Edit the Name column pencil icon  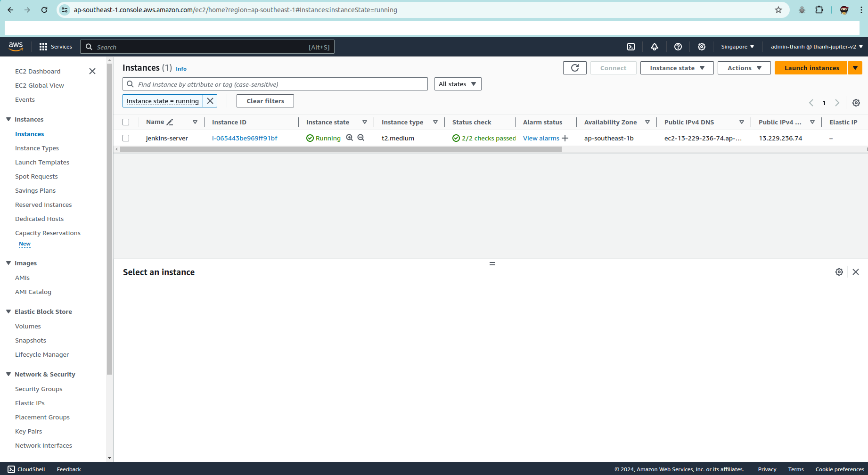(170, 122)
